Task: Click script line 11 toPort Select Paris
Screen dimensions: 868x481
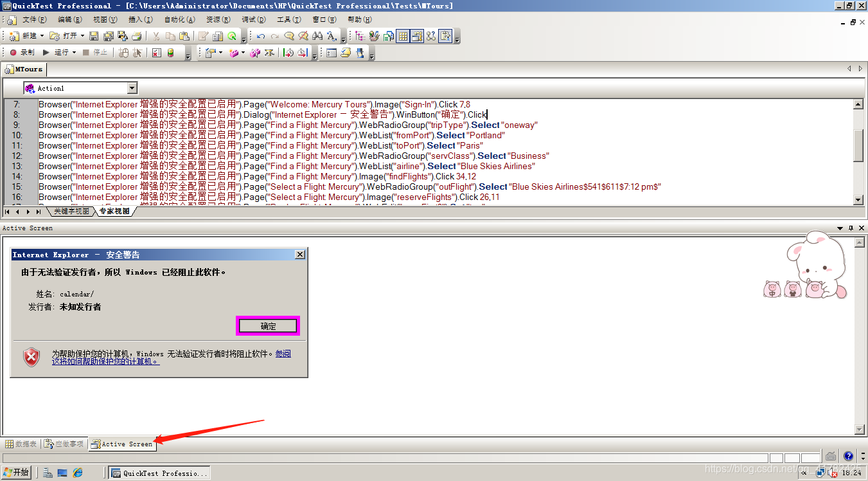Action: 261,145
